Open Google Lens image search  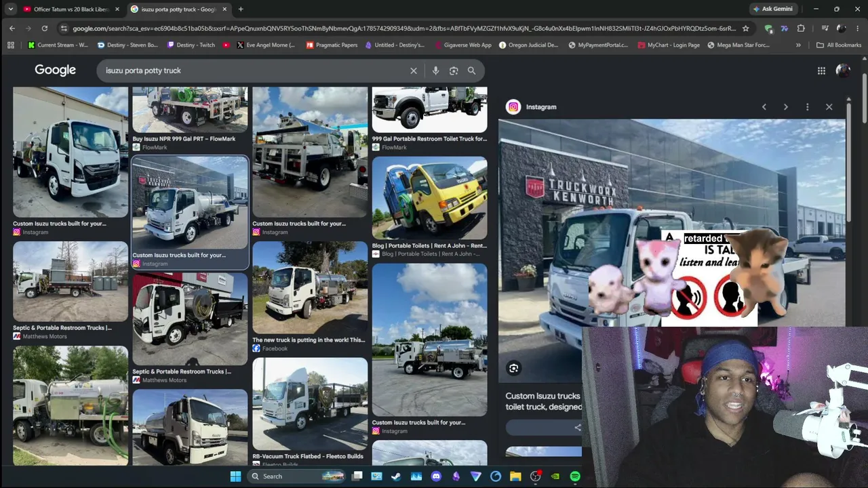coord(454,70)
